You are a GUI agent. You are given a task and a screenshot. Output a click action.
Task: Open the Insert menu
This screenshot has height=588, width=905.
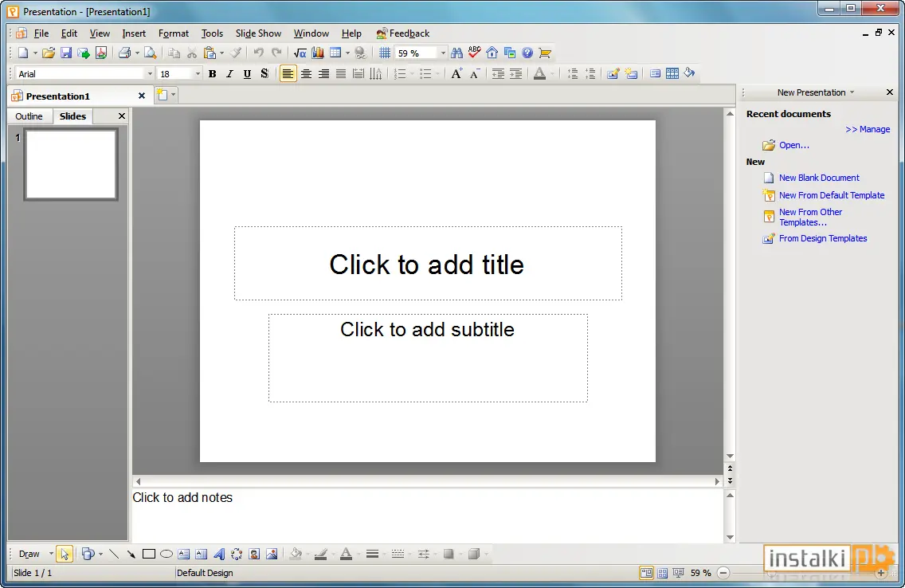point(134,33)
